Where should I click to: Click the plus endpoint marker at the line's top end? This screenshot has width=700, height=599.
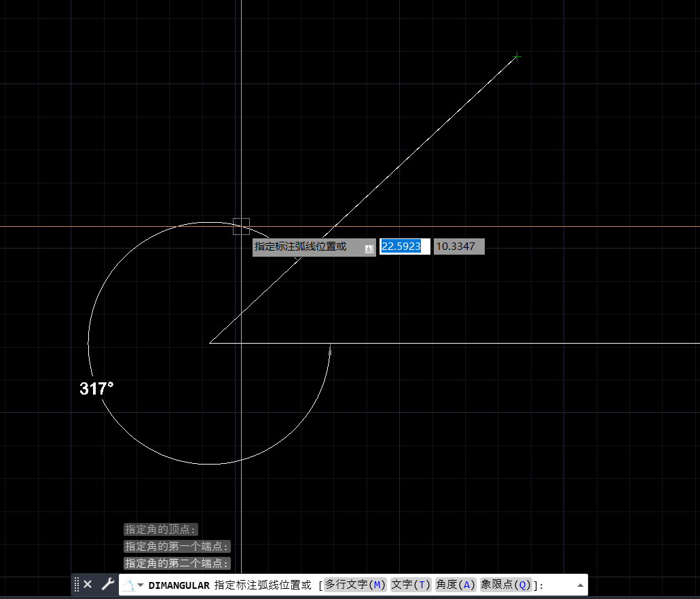(517, 57)
